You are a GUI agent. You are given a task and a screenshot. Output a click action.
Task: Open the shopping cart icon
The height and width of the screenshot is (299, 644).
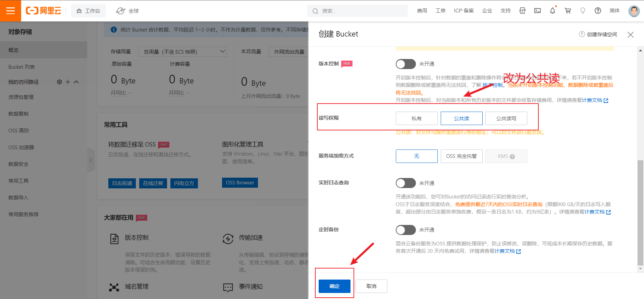(x=568, y=11)
